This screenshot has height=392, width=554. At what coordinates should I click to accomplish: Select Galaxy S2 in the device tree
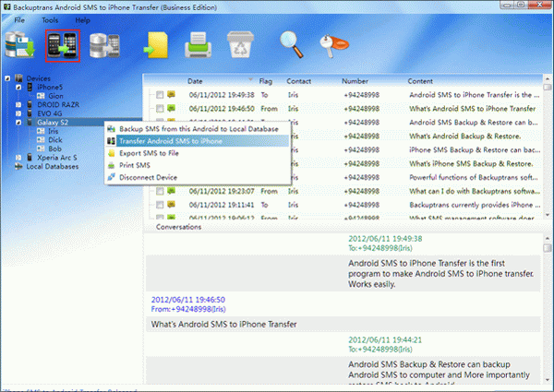click(x=53, y=123)
